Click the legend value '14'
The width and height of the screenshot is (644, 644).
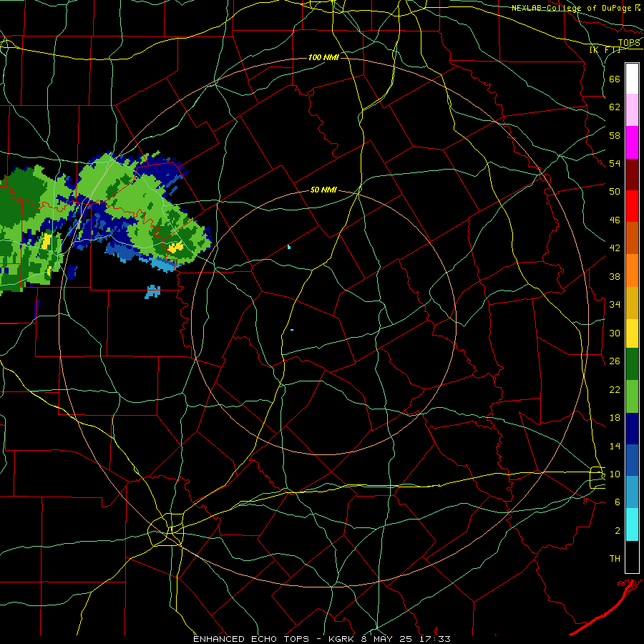tap(615, 447)
